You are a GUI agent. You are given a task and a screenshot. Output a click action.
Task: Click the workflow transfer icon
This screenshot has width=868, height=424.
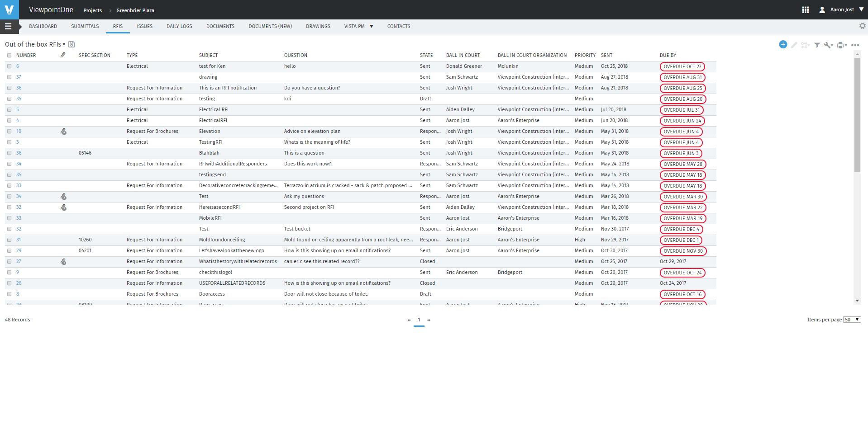[805, 45]
